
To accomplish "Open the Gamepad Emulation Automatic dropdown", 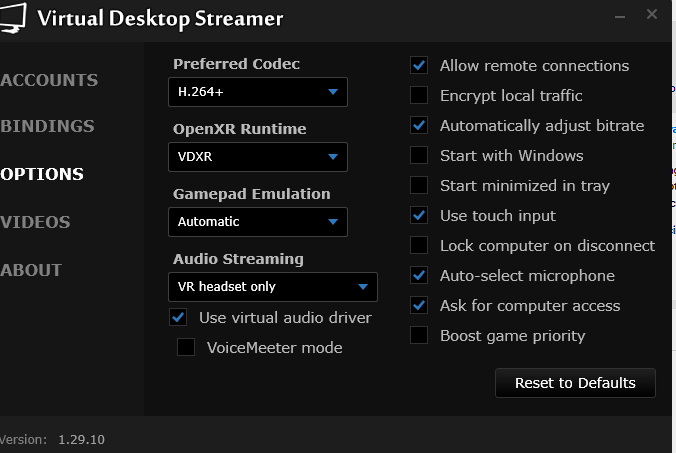I will [x=258, y=222].
